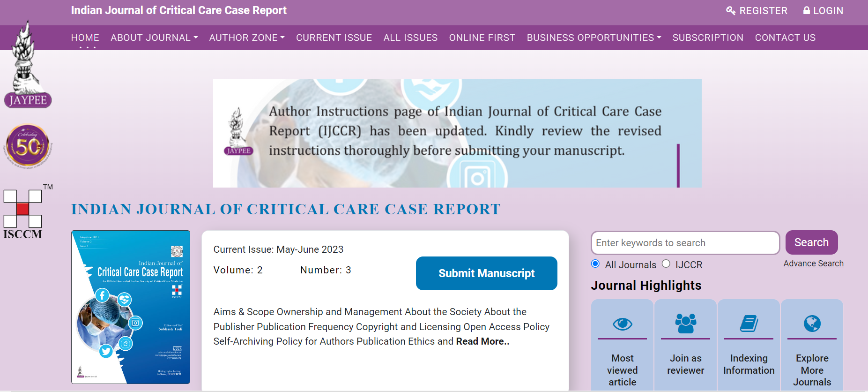
Task: Expand the Author Zone dropdown menu
Action: pos(247,38)
